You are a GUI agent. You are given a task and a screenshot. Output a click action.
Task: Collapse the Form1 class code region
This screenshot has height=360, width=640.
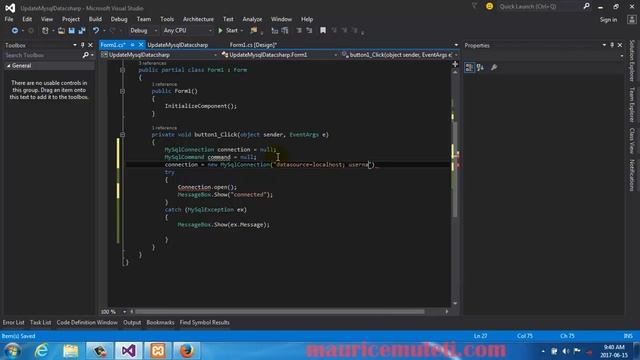[x=122, y=70]
